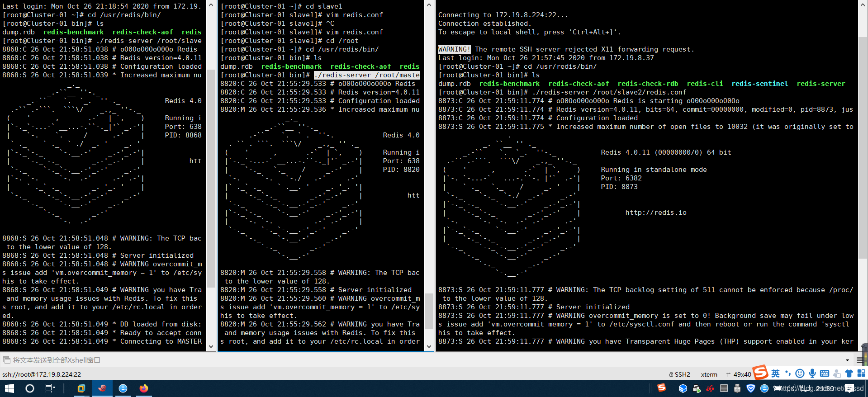Image resolution: width=868 pixels, height=397 pixels.
Task: Click scroll-up arrow of right terminal pane
Action: [863, 5]
